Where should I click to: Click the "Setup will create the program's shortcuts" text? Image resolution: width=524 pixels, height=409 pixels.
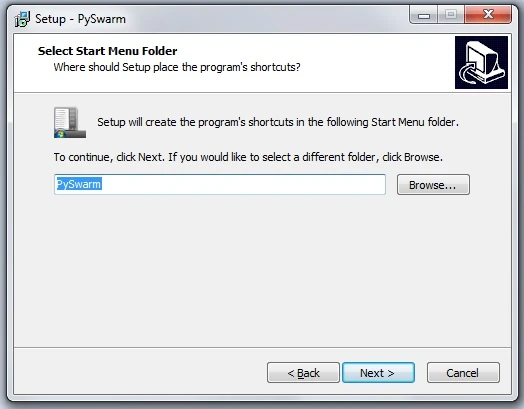pos(278,122)
